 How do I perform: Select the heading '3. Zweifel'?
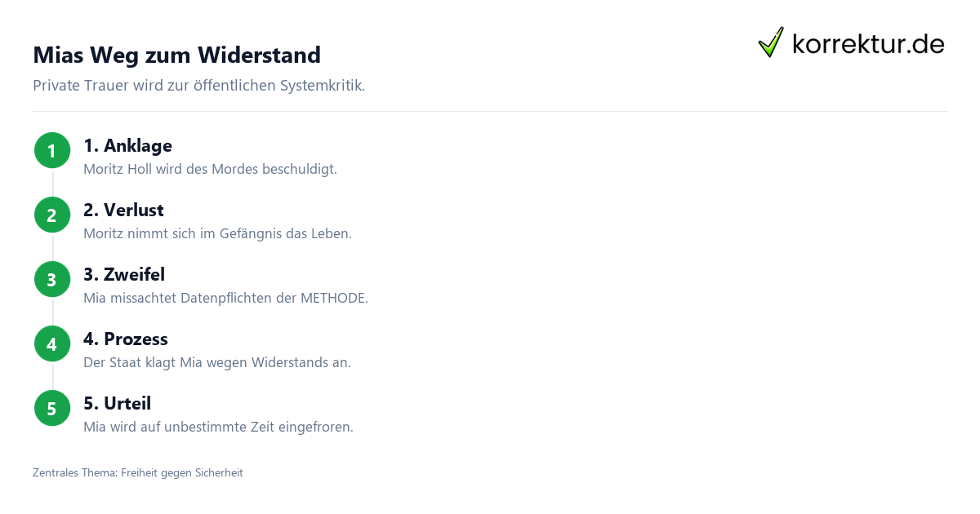coord(124,275)
